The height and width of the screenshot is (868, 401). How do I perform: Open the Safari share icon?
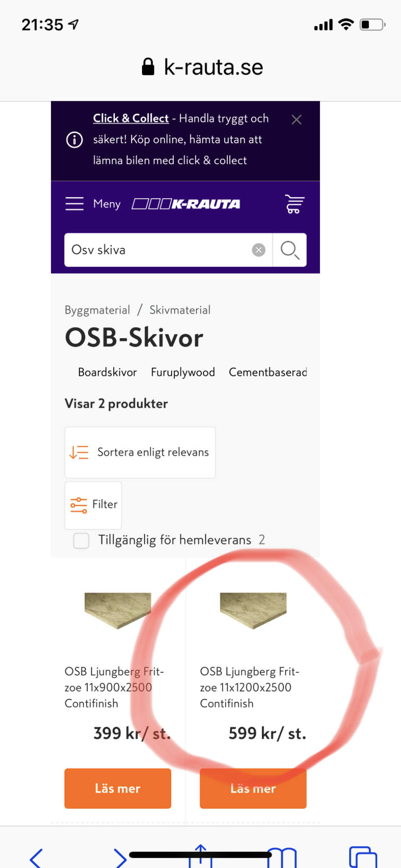pos(200,856)
